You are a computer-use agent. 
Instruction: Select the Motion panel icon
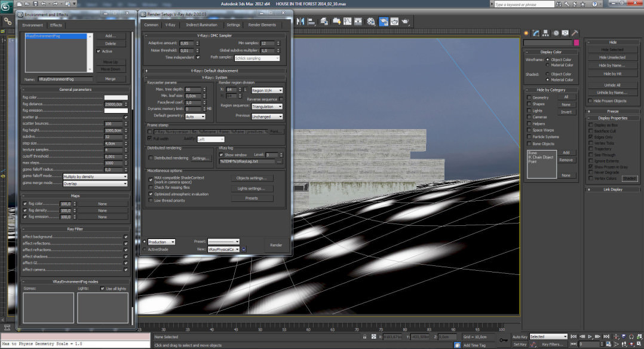pos(555,33)
